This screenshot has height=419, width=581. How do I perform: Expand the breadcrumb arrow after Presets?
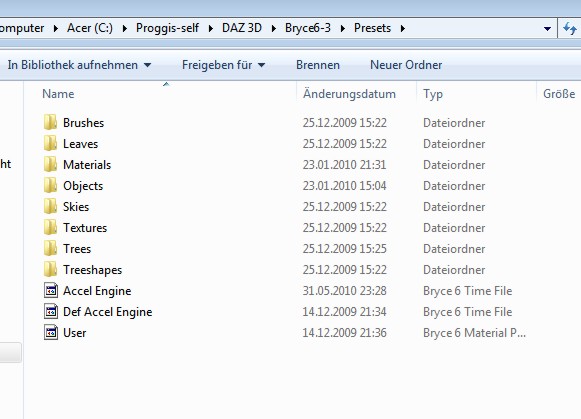point(403,28)
